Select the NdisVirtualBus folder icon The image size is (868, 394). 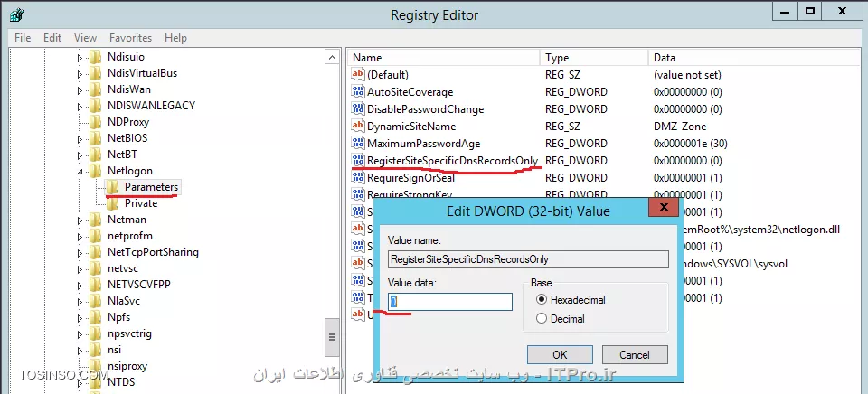point(95,73)
